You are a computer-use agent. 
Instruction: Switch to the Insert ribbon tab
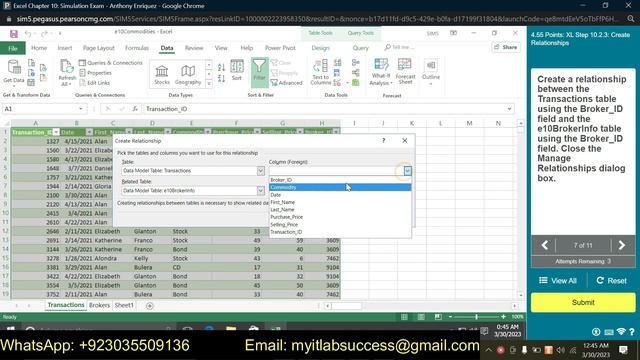click(x=64, y=48)
